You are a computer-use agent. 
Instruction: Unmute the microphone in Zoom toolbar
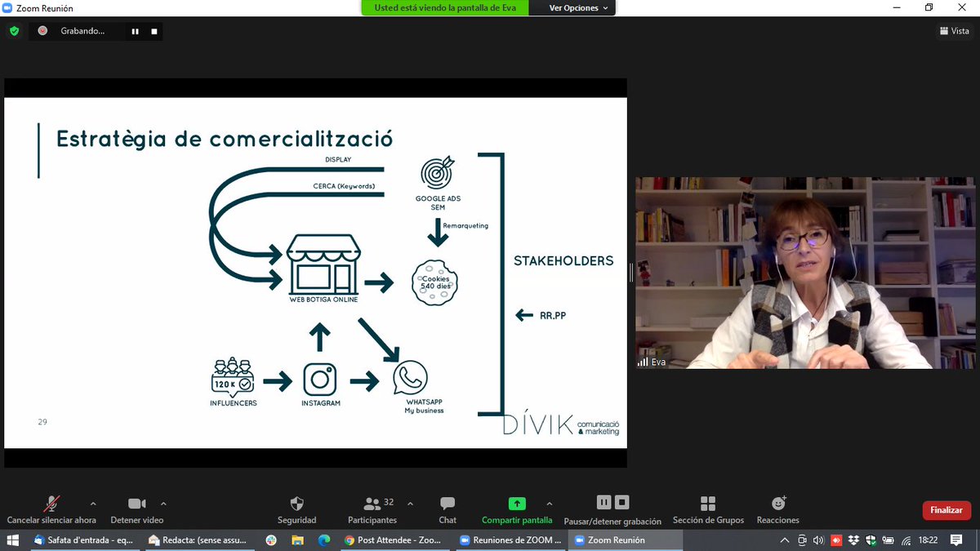coord(51,509)
